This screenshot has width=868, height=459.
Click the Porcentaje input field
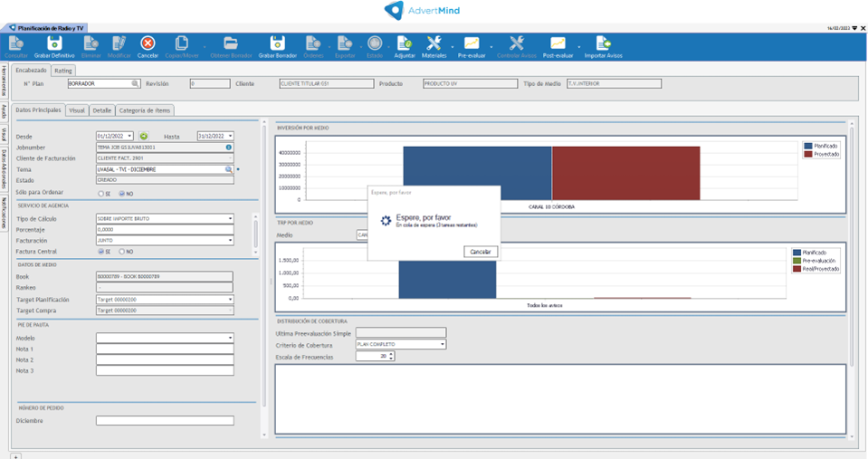coord(165,229)
